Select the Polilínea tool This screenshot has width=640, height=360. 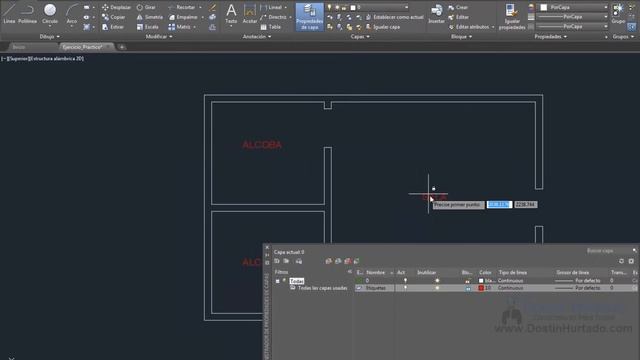point(27,13)
